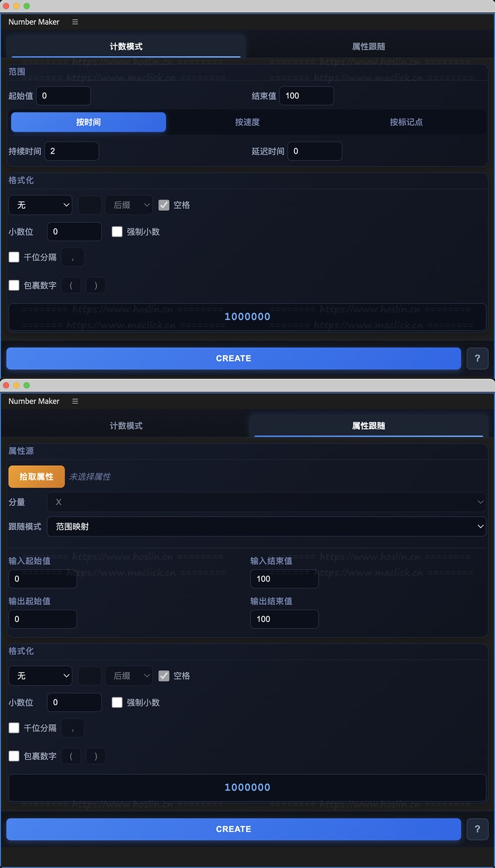Enable 包裹数字 checkbox in upper panel
The height and width of the screenshot is (868, 495).
coord(14,285)
